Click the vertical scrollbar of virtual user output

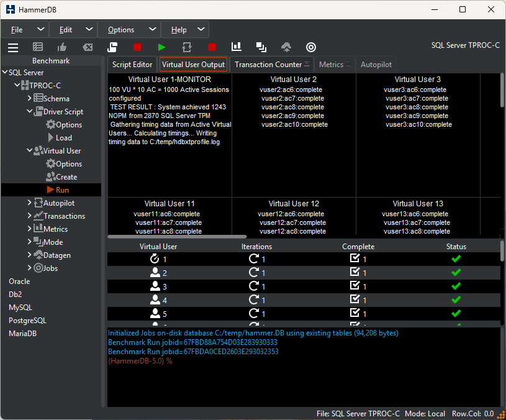[x=502, y=90]
